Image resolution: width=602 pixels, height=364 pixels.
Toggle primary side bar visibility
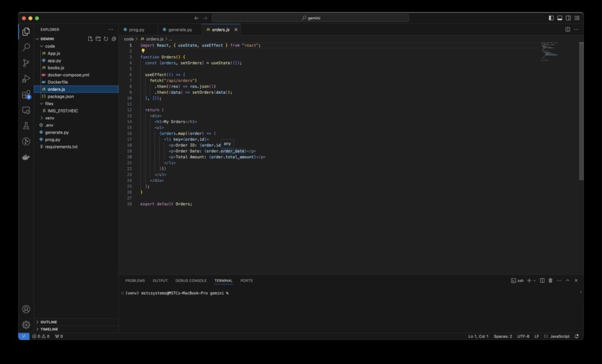pyautogui.click(x=551, y=18)
